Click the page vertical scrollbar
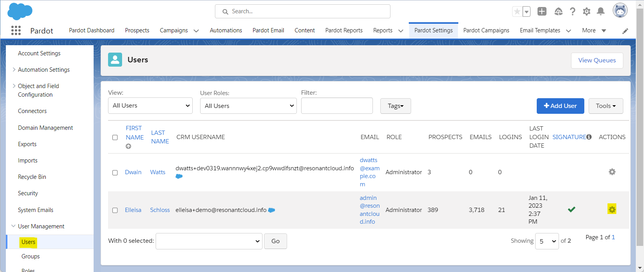Image resolution: width=644 pixels, height=272 pixels. pos(640,127)
